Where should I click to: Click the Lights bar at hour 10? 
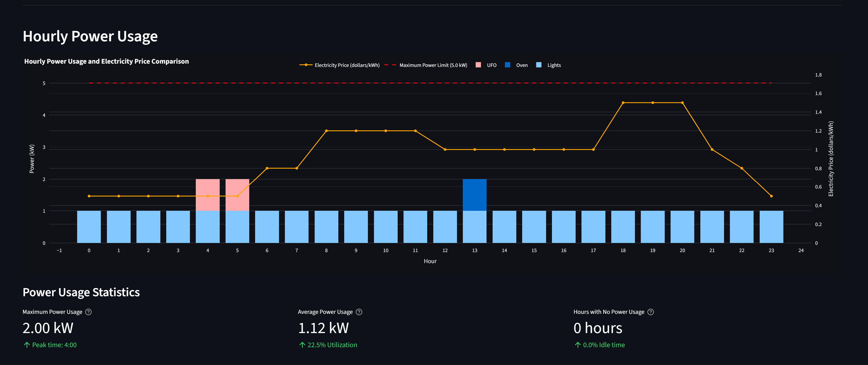click(385, 227)
